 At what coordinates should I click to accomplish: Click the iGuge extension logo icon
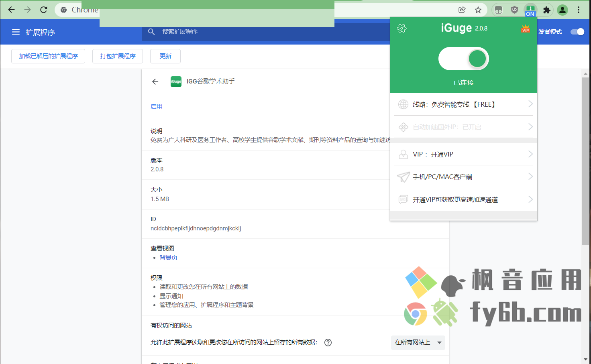coord(176,81)
